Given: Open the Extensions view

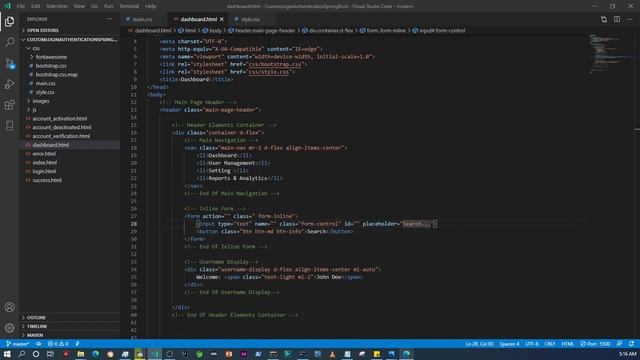Looking at the screenshot, I should pos(9,105).
